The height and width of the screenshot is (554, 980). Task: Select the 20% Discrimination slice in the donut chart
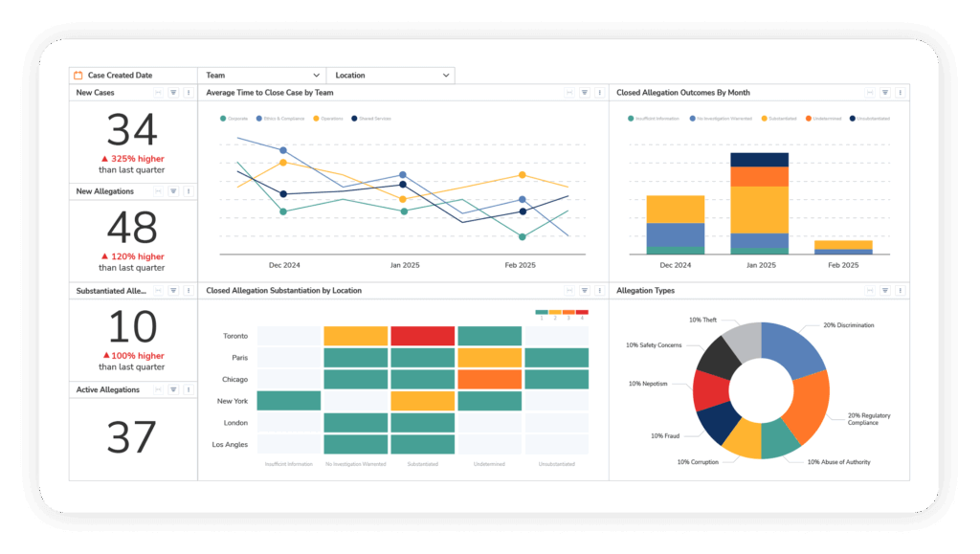click(794, 349)
